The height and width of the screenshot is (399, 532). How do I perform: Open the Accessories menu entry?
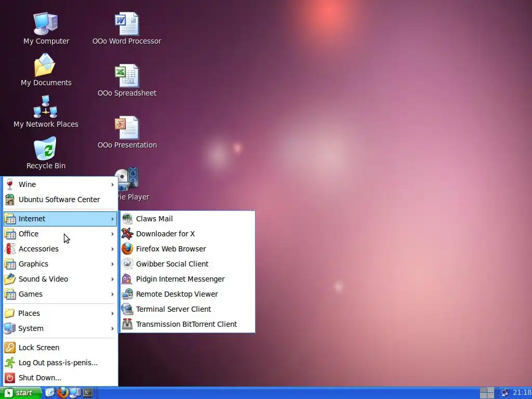point(60,249)
